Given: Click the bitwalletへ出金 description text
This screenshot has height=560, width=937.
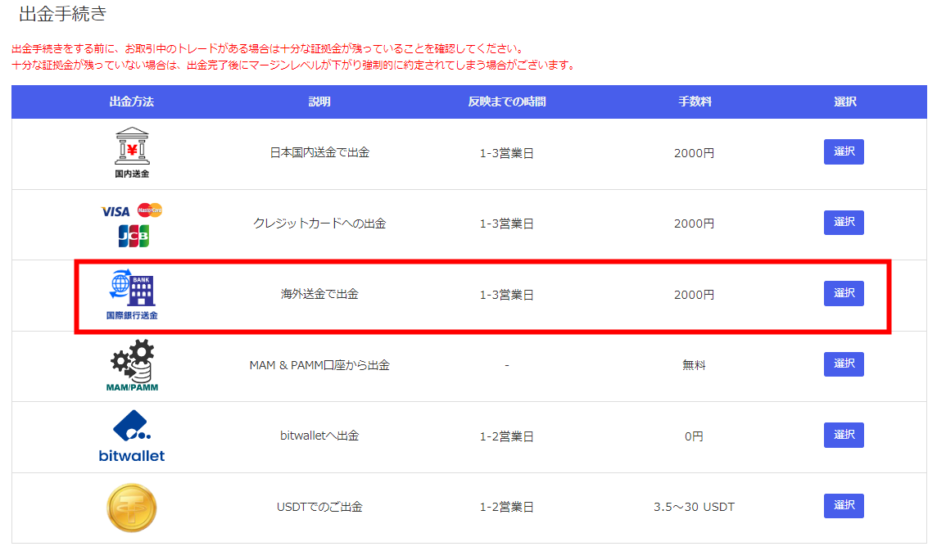Looking at the screenshot, I should (x=319, y=436).
